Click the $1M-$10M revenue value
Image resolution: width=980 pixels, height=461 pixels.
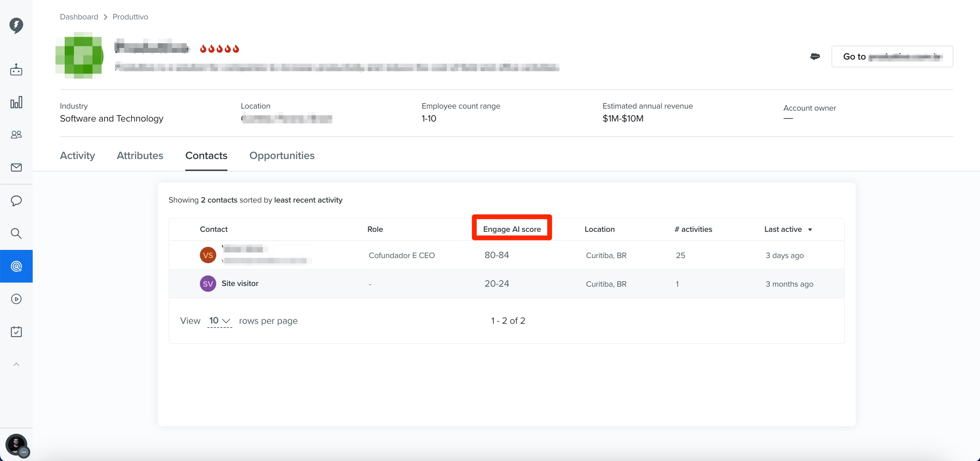click(623, 119)
